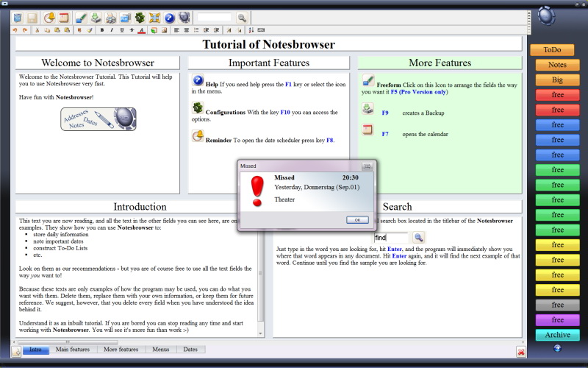Toggle strikethrough formatting

tap(132, 30)
